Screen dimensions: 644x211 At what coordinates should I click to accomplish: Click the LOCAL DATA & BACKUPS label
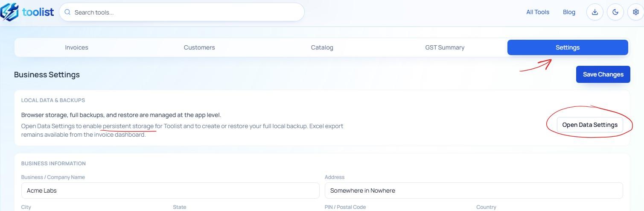point(53,100)
